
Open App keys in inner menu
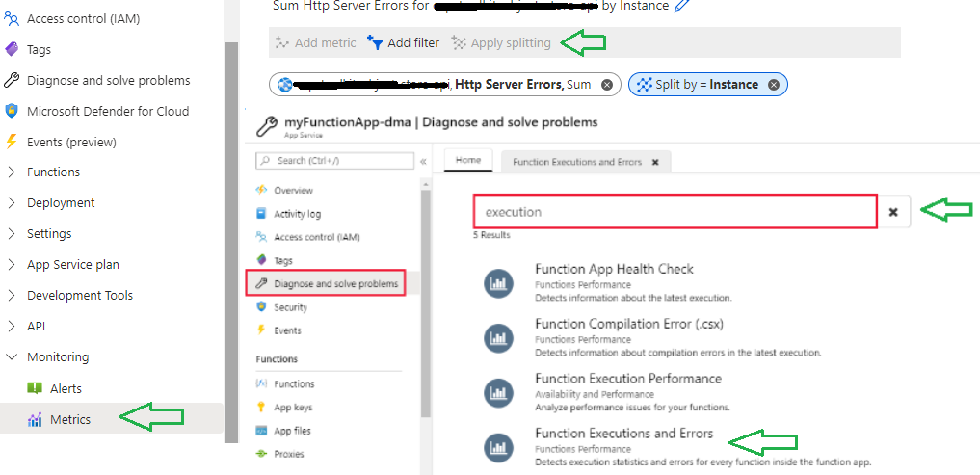[293, 408]
